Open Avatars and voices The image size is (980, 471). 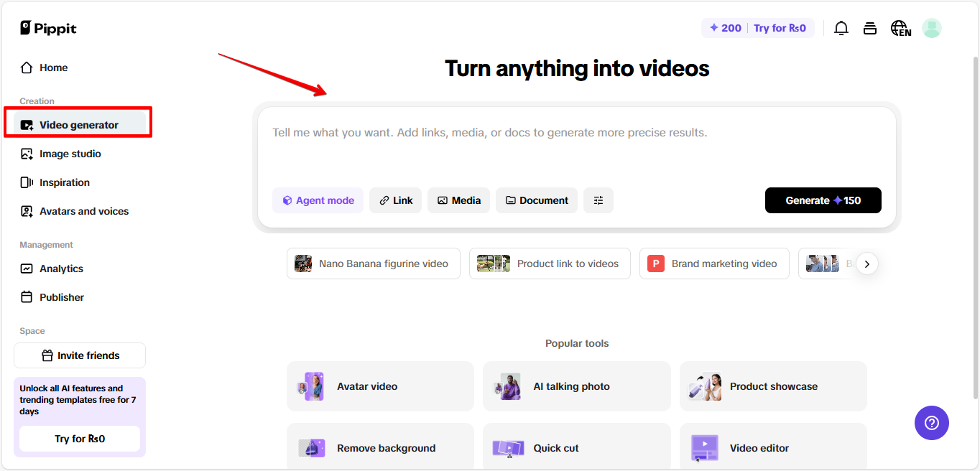coord(75,211)
